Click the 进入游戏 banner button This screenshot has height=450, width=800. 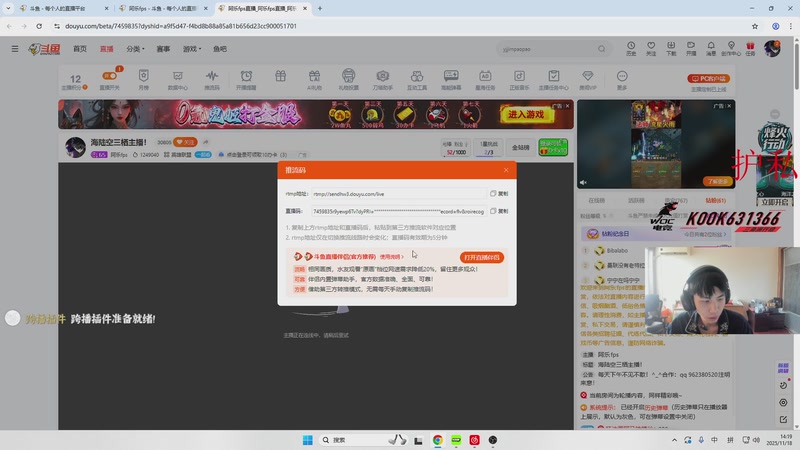pos(526,114)
